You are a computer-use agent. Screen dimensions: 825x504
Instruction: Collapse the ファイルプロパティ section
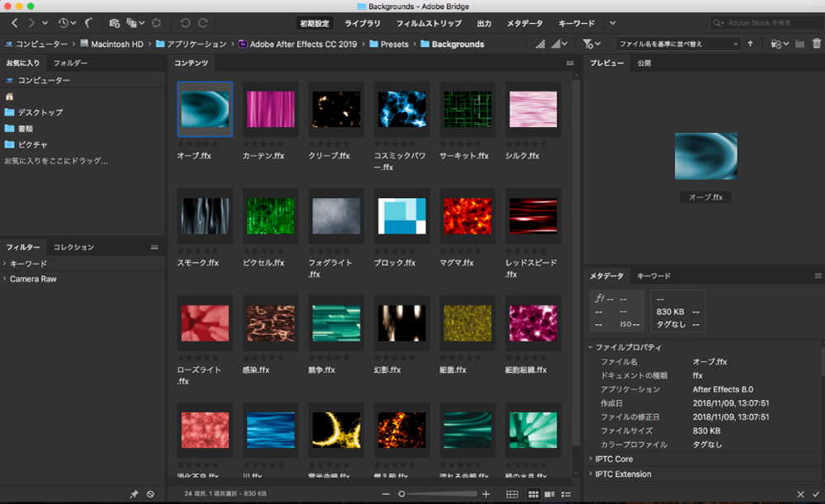click(x=589, y=347)
